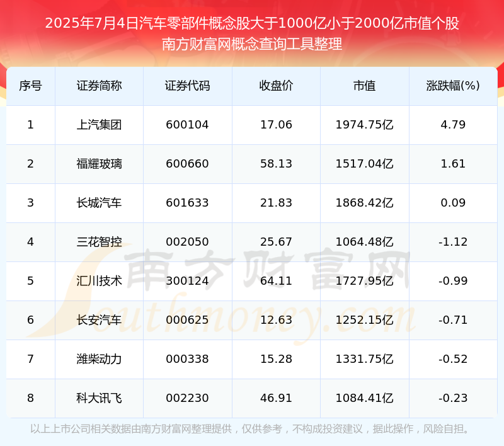
Task: Click closing price 15.28
Action: coord(276,359)
